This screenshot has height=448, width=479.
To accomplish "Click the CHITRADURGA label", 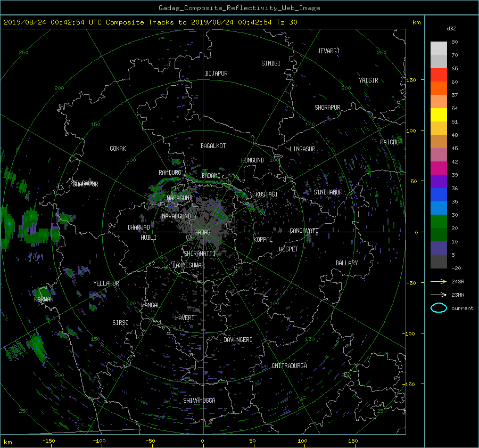I will tap(289, 366).
